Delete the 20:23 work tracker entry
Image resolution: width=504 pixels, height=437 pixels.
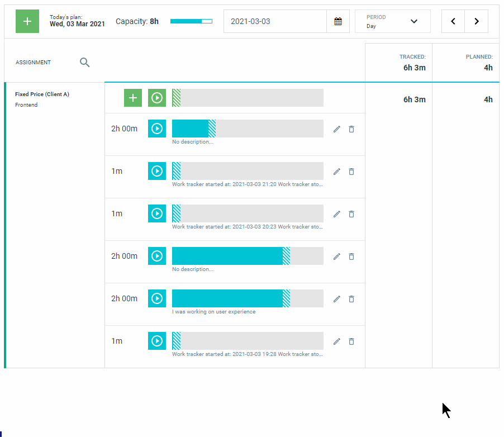[351, 214]
